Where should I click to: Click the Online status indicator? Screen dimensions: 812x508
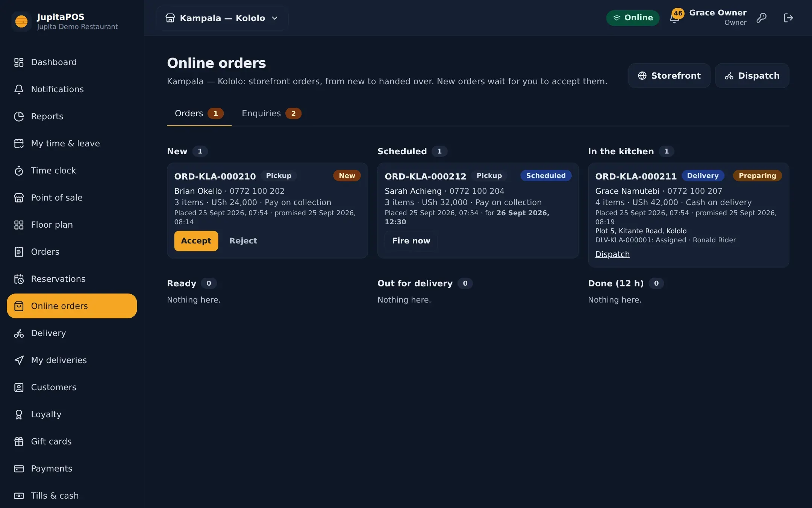[633, 18]
